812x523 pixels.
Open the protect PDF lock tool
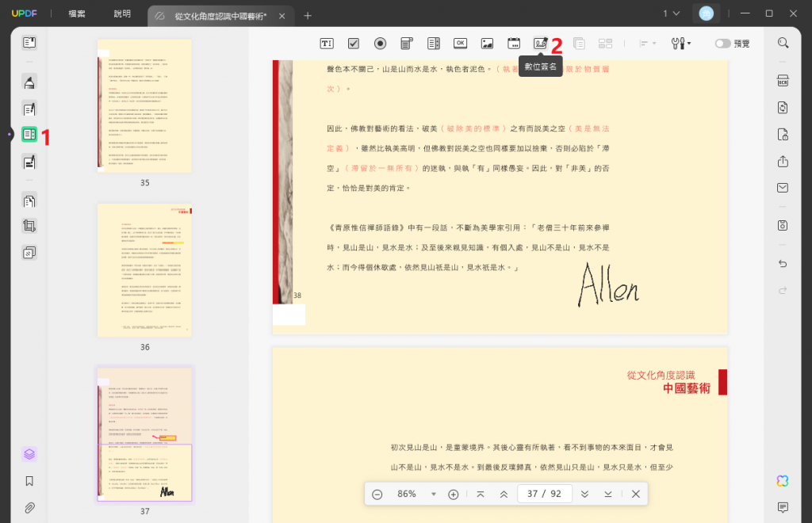783,135
